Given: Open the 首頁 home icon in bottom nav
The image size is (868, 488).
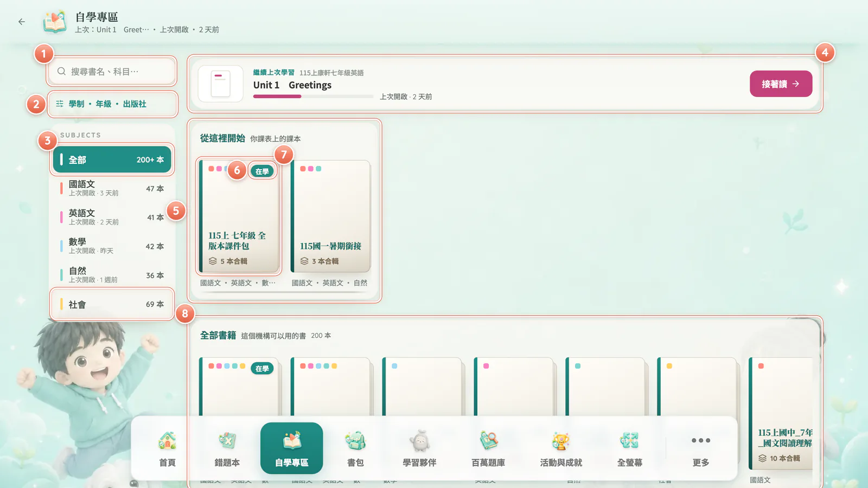Looking at the screenshot, I should tap(167, 448).
